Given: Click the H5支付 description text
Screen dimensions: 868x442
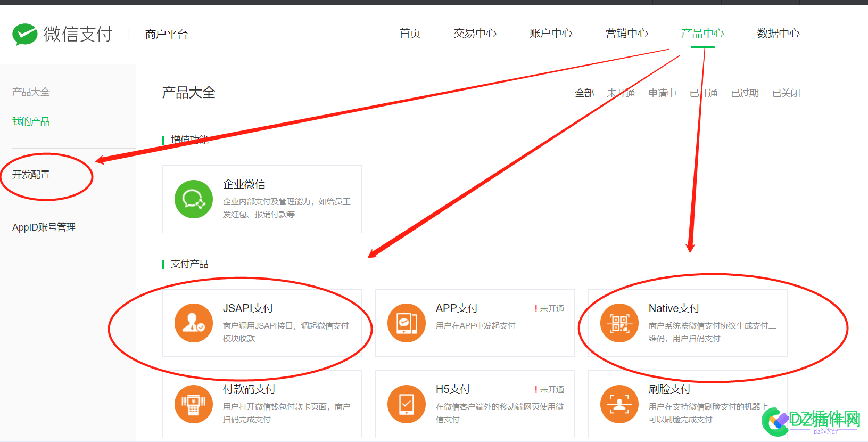Looking at the screenshot, I should (500, 413).
